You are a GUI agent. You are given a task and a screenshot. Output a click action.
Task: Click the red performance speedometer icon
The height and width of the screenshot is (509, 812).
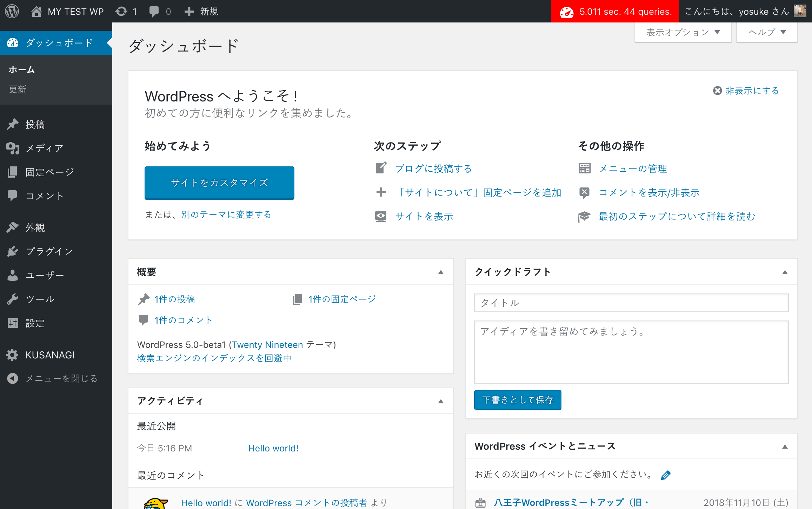coord(566,12)
